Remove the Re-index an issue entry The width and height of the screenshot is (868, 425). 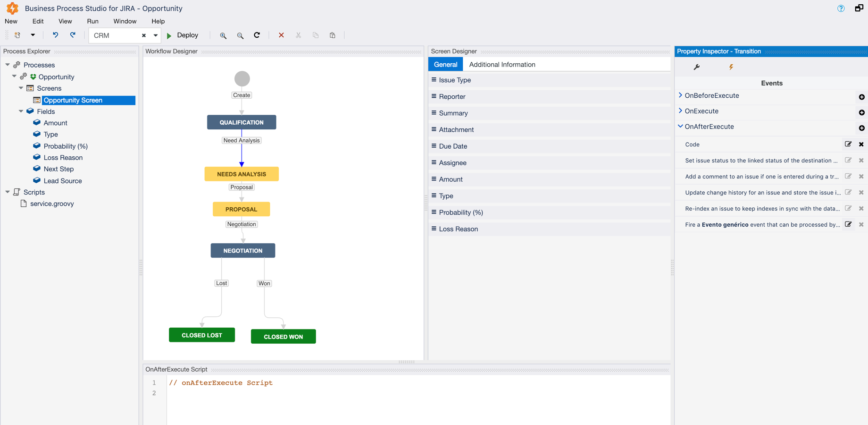(x=861, y=209)
